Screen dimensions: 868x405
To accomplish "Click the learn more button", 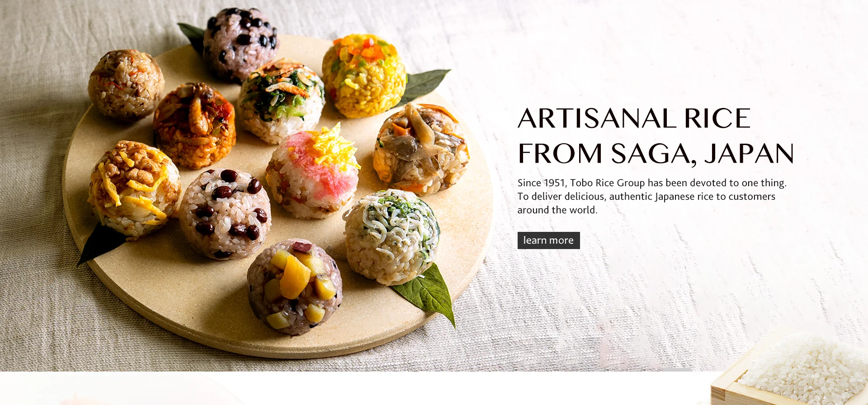I will click(548, 240).
